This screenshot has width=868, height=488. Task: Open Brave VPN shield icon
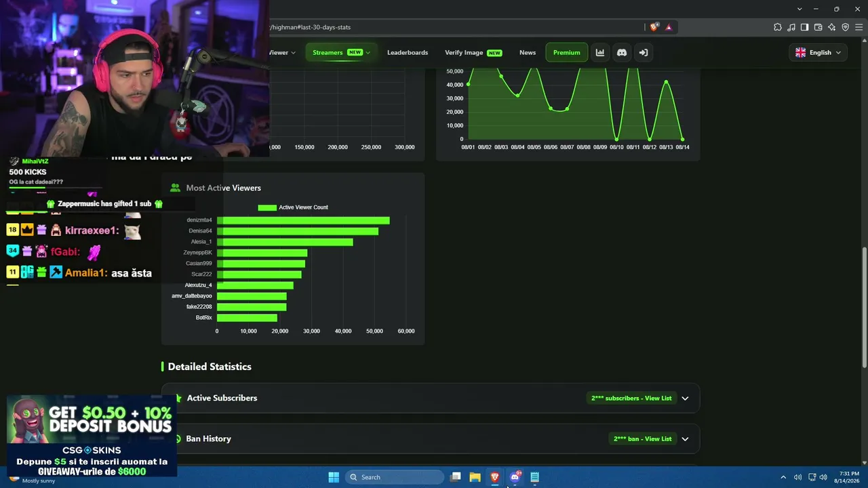tap(846, 27)
